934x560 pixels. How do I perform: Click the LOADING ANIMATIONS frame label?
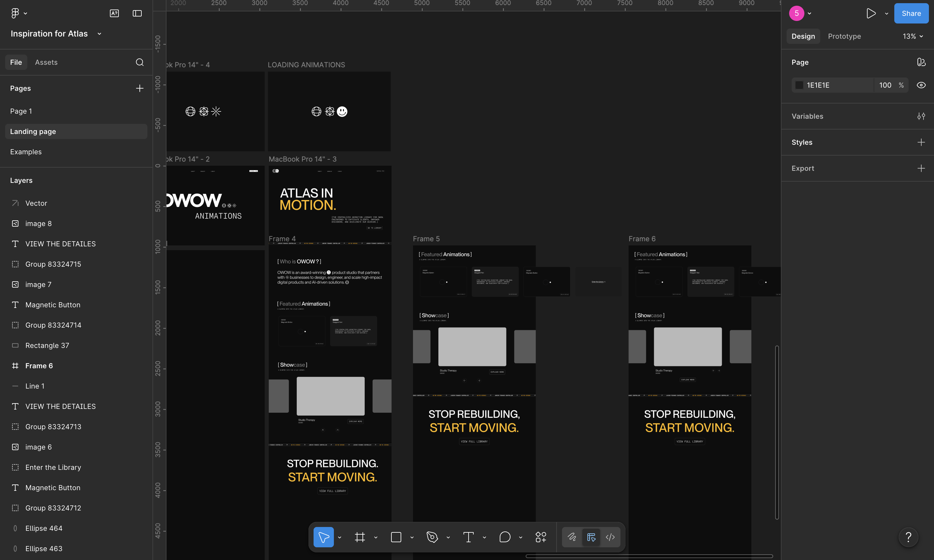(306, 65)
